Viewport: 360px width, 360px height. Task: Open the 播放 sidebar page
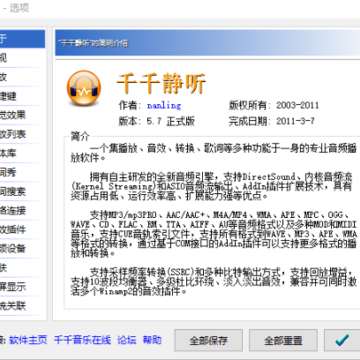(x=22, y=77)
